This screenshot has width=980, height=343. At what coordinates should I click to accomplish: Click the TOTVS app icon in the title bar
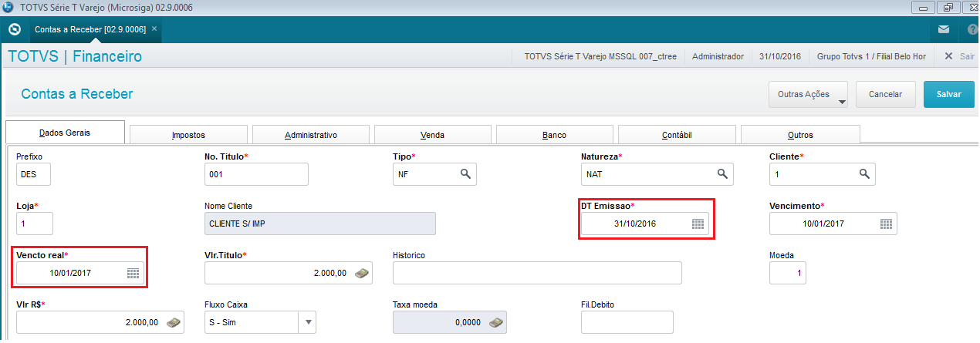[x=8, y=8]
